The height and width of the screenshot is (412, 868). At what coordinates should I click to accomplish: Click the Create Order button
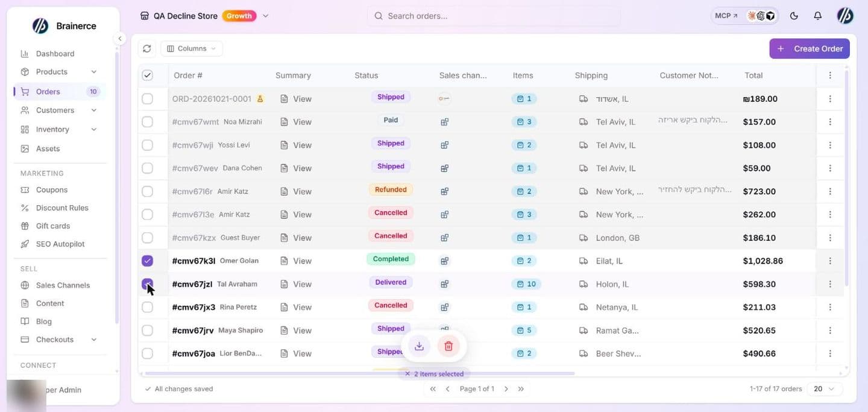[810, 49]
